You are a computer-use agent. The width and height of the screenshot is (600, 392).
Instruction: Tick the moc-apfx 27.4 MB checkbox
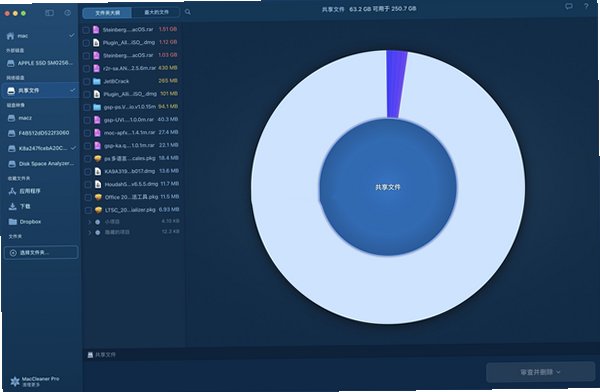pos(87,133)
